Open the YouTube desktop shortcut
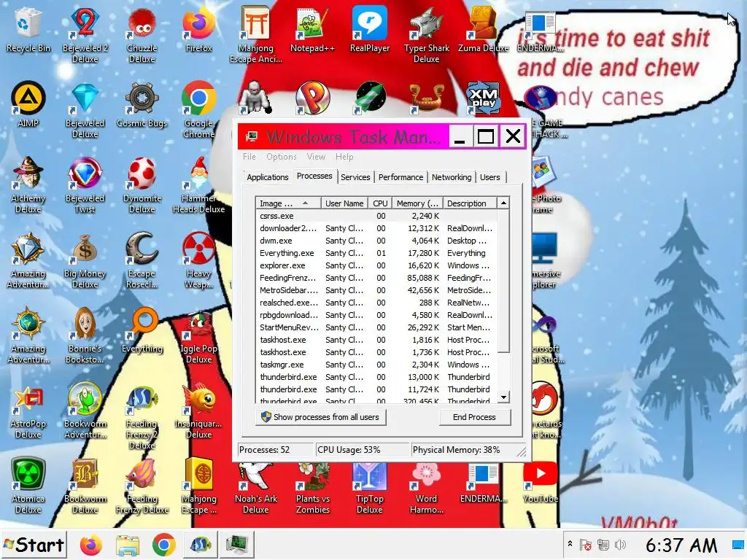 [541, 481]
